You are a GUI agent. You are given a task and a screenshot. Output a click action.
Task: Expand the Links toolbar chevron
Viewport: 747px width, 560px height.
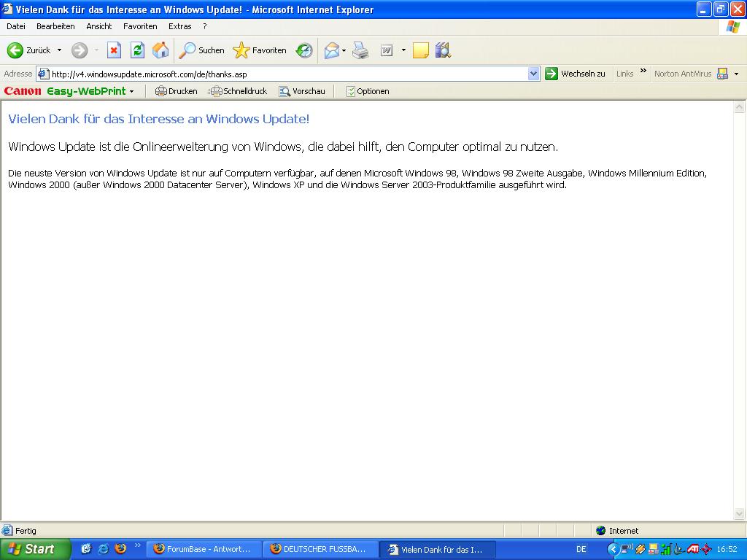pyautogui.click(x=643, y=71)
